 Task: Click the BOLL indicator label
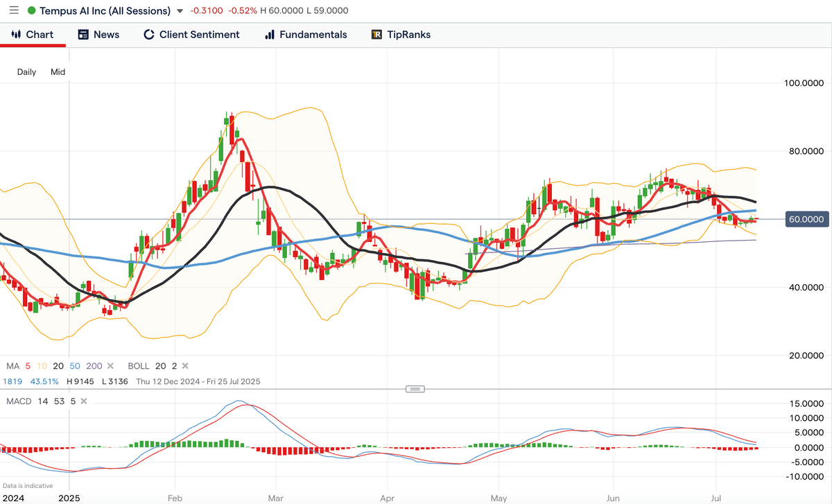(x=139, y=365)
